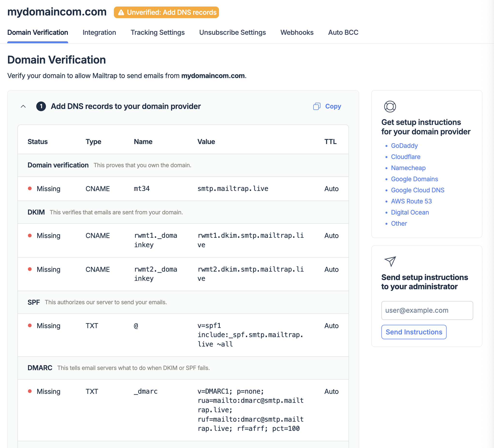Select the Tracking Settings tab
The height and width of the screenshot is (448, 494).
[158, 33]
